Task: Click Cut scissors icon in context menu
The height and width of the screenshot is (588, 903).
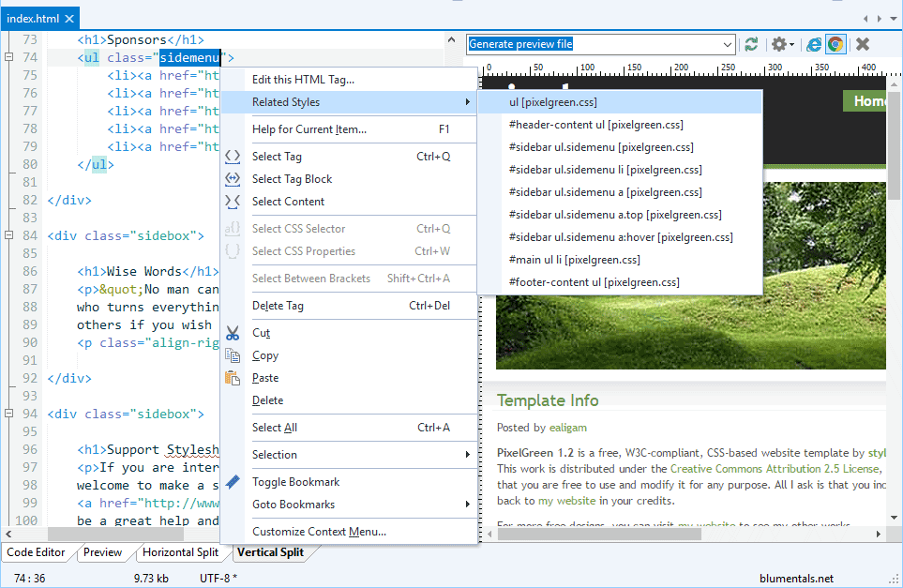Action: coord(233,333)
